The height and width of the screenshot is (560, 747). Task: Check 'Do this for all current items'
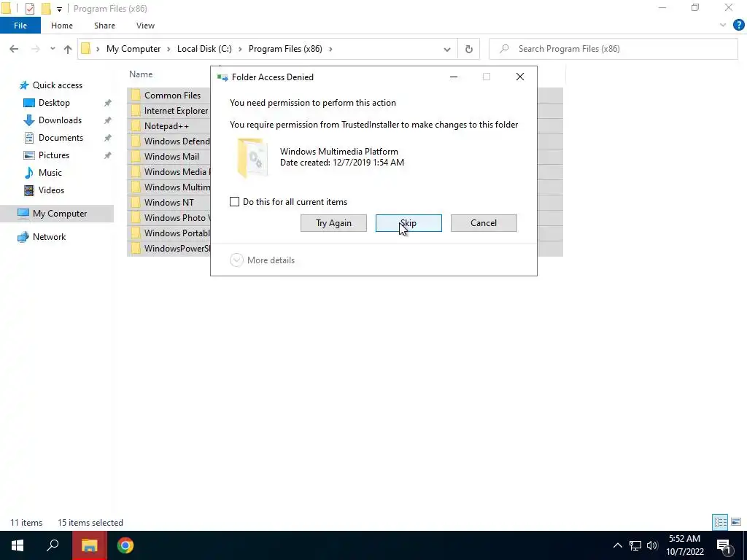point(234,202)
